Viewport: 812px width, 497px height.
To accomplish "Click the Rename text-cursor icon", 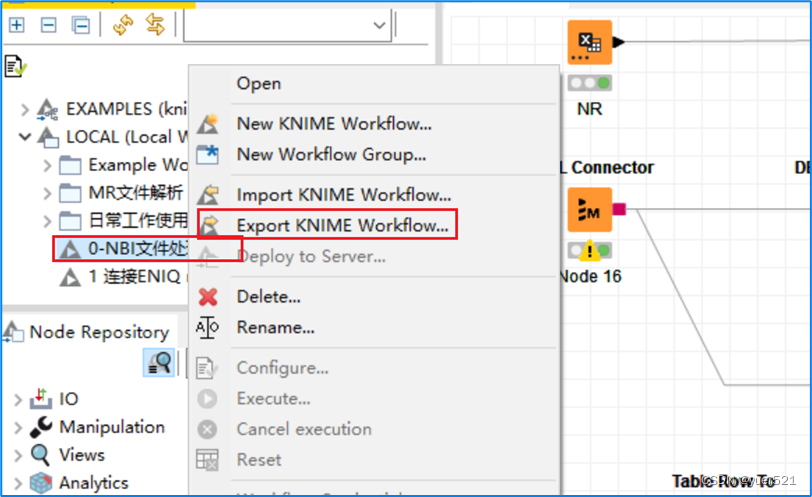I will (207, 328).
